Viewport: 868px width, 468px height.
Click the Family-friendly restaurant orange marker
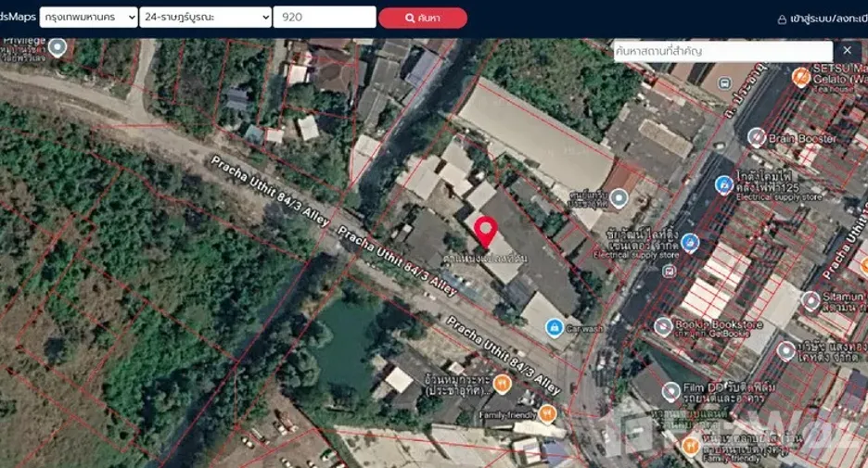(x=547, y=413)
